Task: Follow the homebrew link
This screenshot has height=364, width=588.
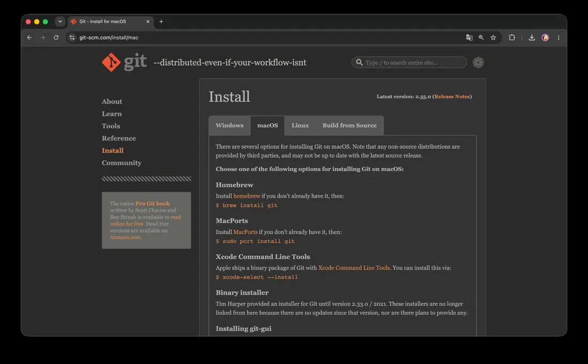Action: 247,196
